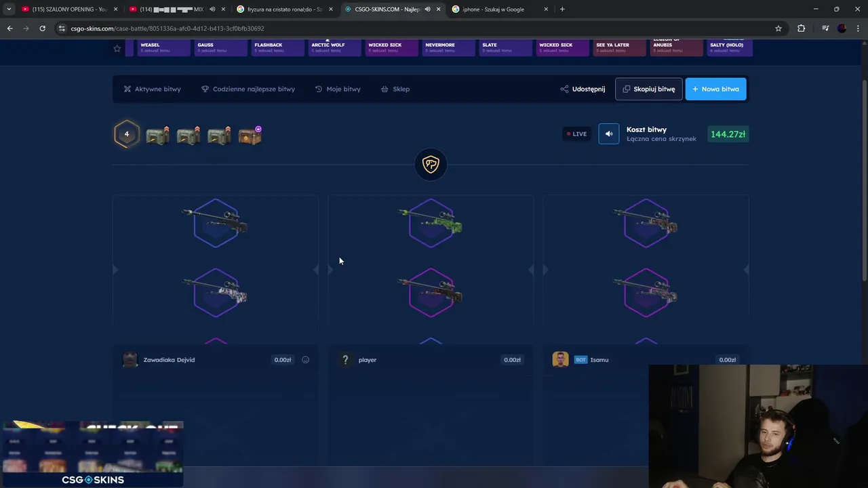The image size is (868, 488).
Task: Click the page vertical scrollbar
Action: (865, 180)
